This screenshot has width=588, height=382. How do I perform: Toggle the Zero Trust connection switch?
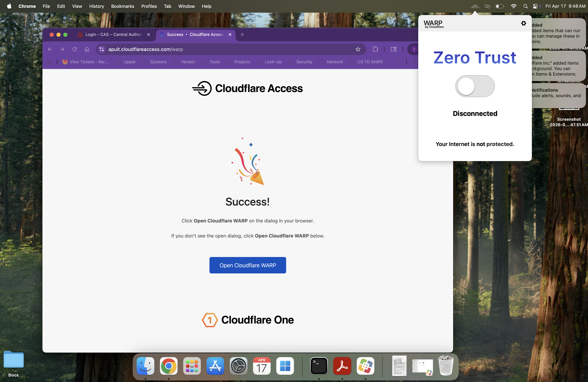click(x=475, y=86)
